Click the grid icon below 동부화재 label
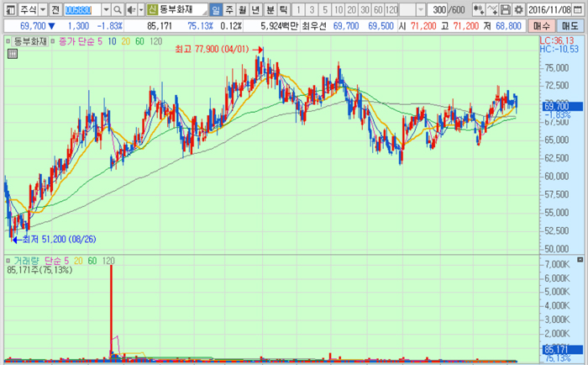588x365 pixels. [13, 54]
